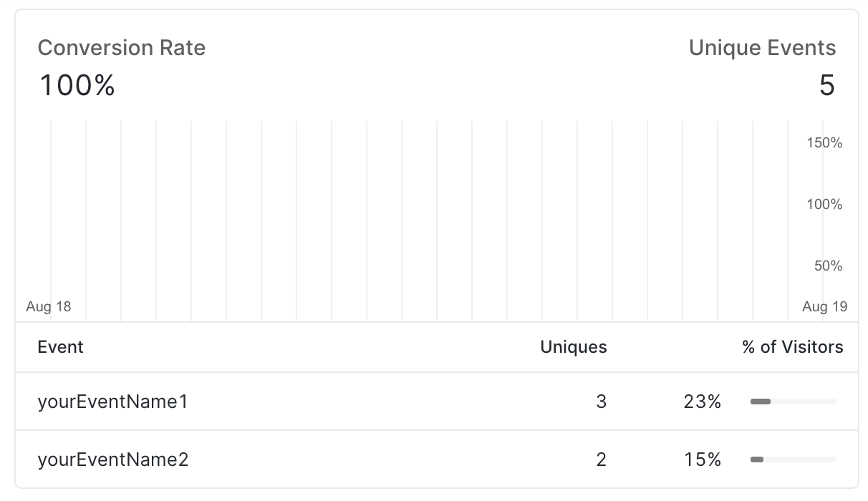Sort by the Uniques column header
This screenshot has height=501, width=868.
pos(573,347)
